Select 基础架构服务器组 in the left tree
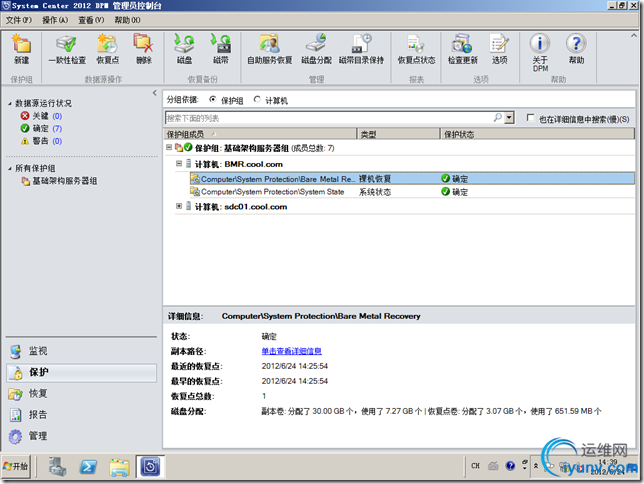The width and height of the screenshot is (644, 484). 60,181
